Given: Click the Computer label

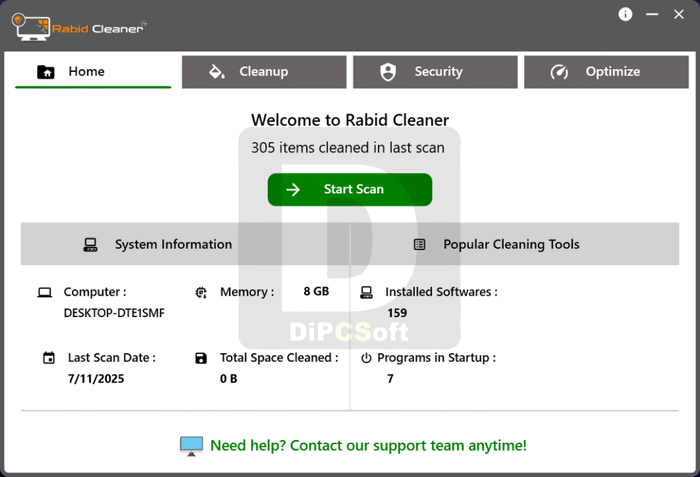Looking at the screenshot, I should [x=95, y=292].
